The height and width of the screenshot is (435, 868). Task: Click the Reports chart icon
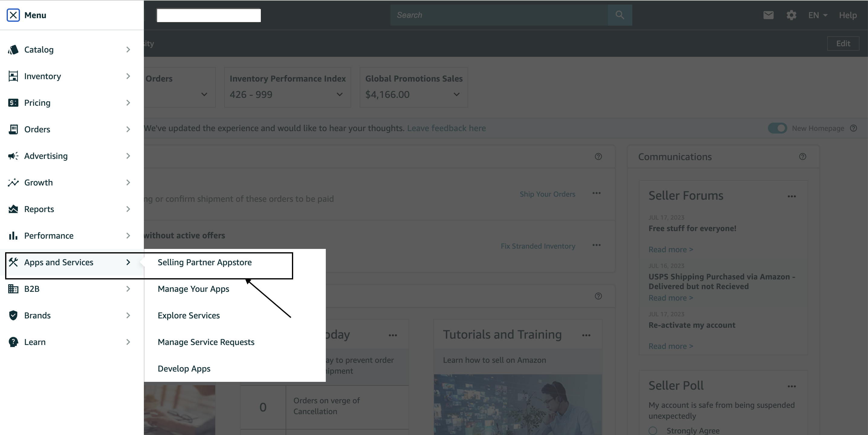coord(13,209)
